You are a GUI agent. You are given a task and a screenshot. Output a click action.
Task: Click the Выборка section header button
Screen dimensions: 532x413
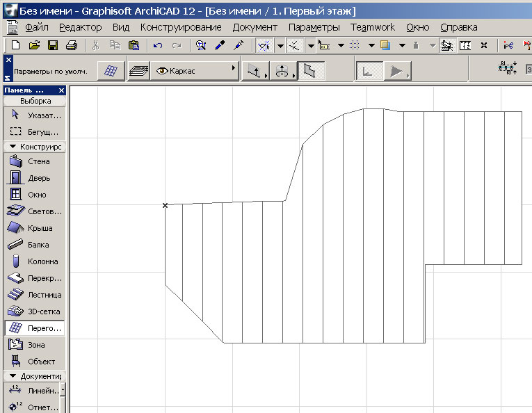[x=35, y=101]
